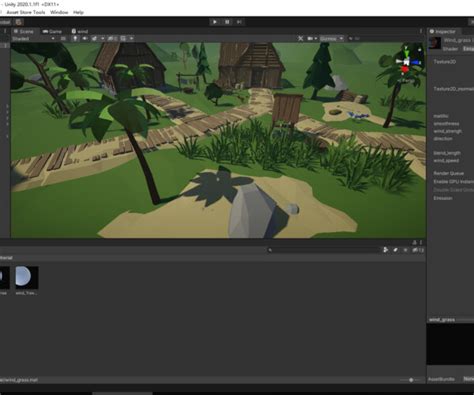Screen dimensions: 474x395
Task: Open the Shader dropdown in Inspector
Action: click(468, 49)
